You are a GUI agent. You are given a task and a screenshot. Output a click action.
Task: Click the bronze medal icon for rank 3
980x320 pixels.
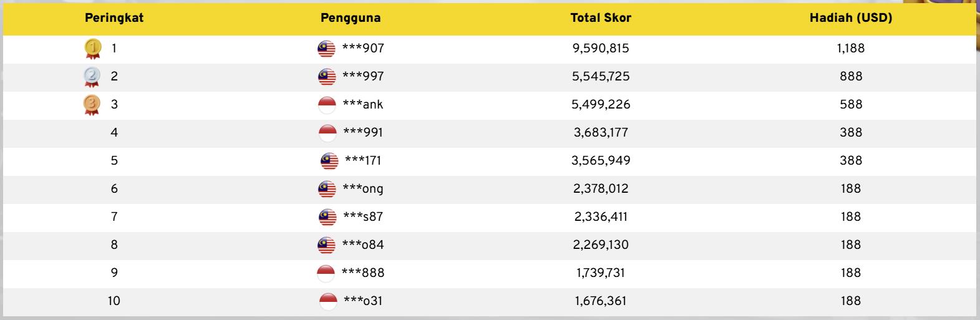92,105
